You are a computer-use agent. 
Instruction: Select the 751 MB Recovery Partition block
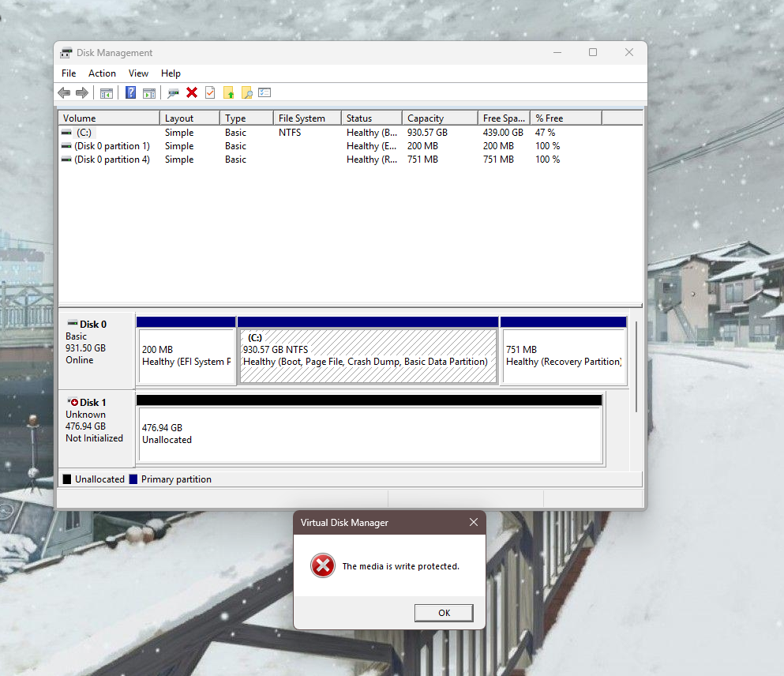pos(563,356)
